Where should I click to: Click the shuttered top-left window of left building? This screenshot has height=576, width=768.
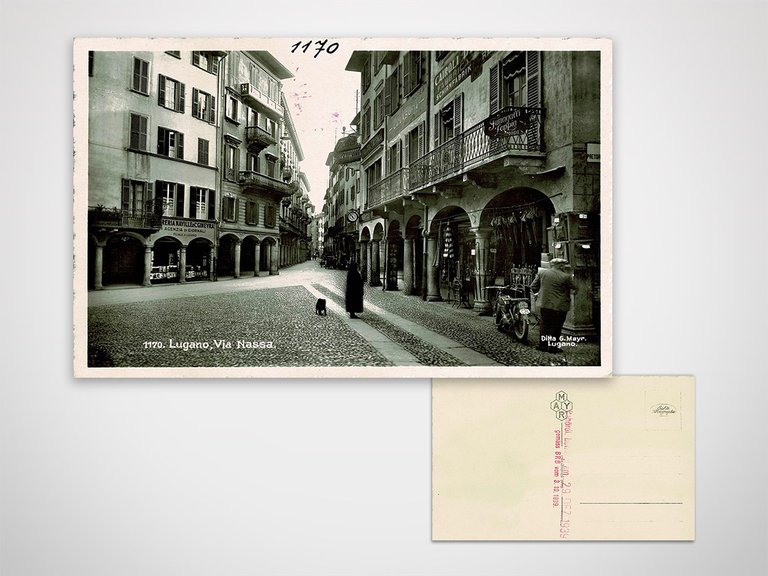point(140,76)
